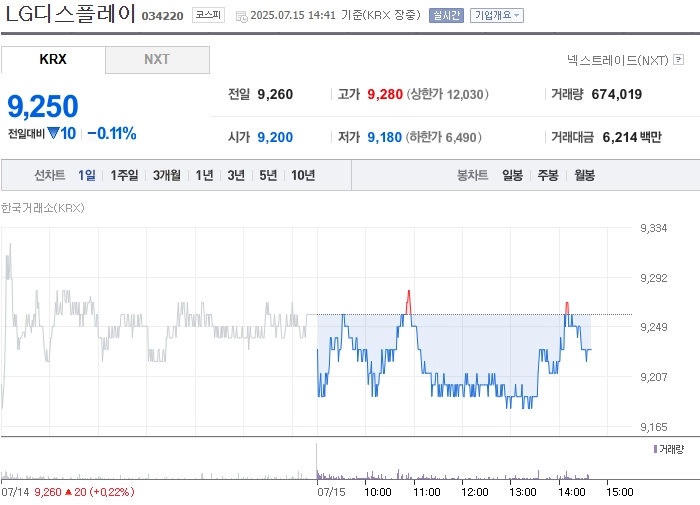Click the 저가 value 9,180
Screen dimensions: 700x505
pyautogui.click(x=384, y=137)
